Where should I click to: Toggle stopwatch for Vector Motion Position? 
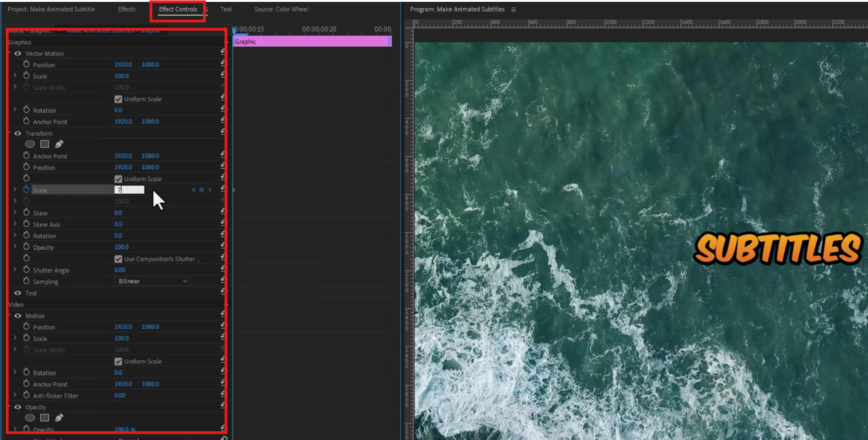27,65
